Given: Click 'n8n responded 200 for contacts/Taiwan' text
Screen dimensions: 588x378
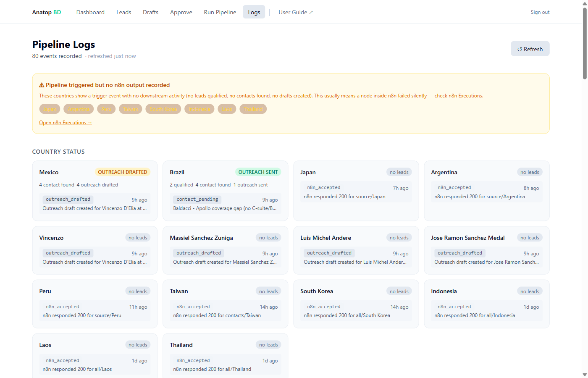Looking at the screenshot, I should [x=217, y=315].
